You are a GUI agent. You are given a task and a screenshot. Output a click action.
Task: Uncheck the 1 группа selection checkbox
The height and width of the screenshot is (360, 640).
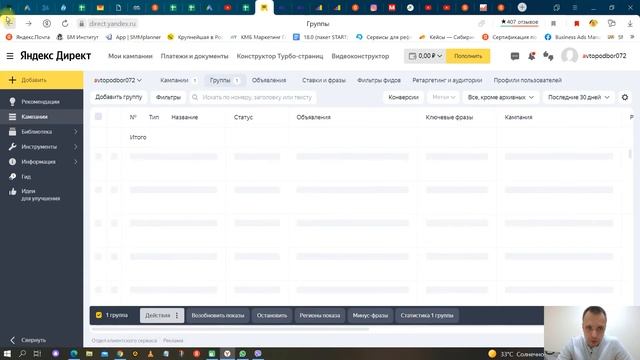(x=99, y=315)
